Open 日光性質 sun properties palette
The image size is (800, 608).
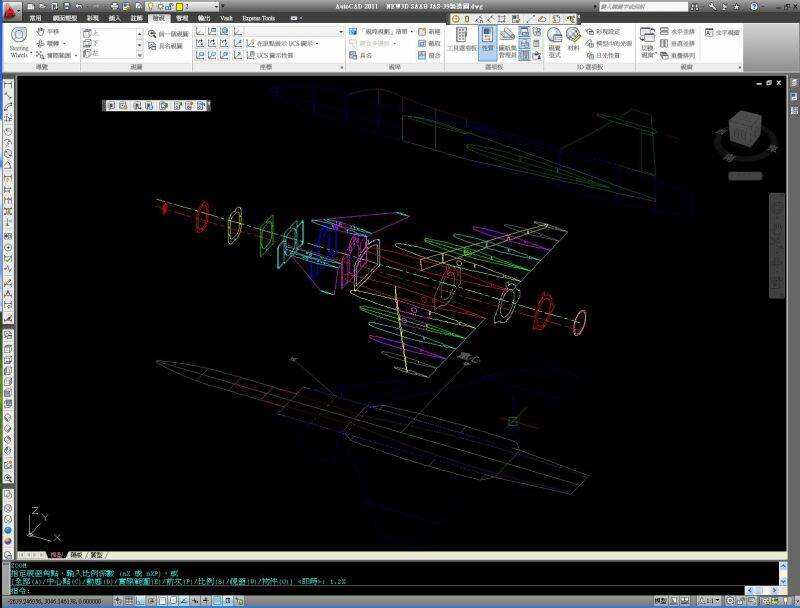603,55
